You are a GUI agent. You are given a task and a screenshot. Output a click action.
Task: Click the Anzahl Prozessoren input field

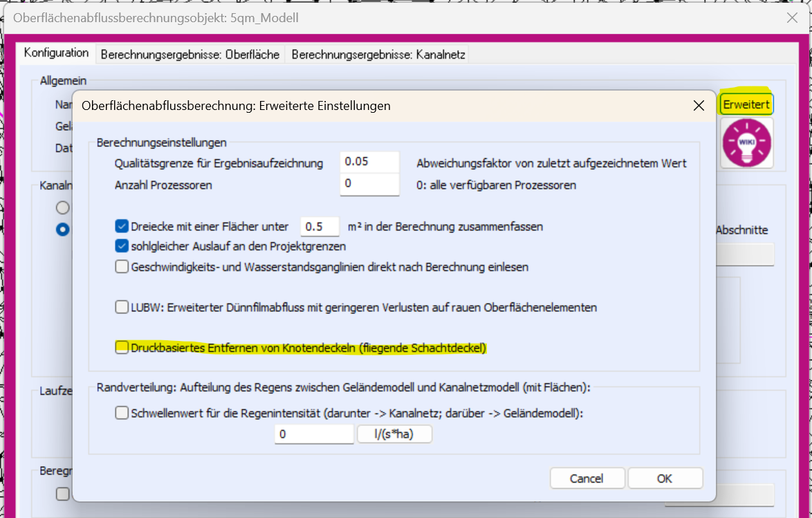(x=370, y=185)
